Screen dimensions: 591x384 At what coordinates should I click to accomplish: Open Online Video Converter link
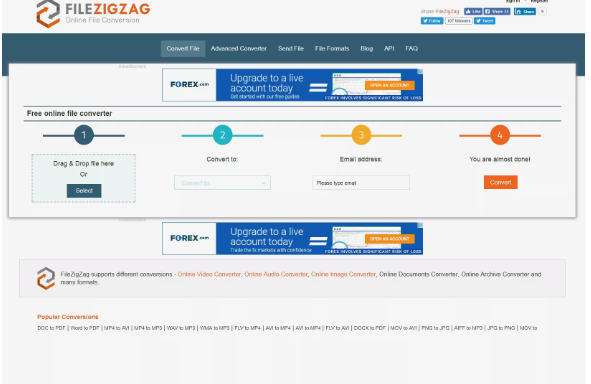pos(209,274)
